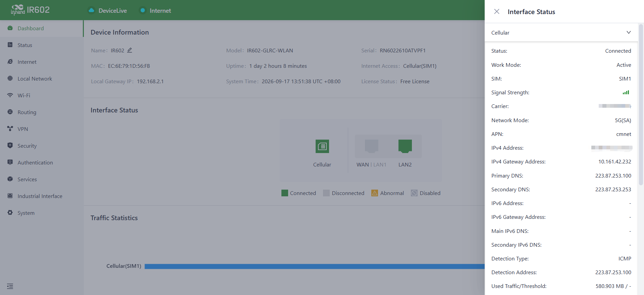Click the serial number RN6022610ATVPF1
Viewport: 644px width, 295px height.
pyautogui.click(x=402, y=51)
